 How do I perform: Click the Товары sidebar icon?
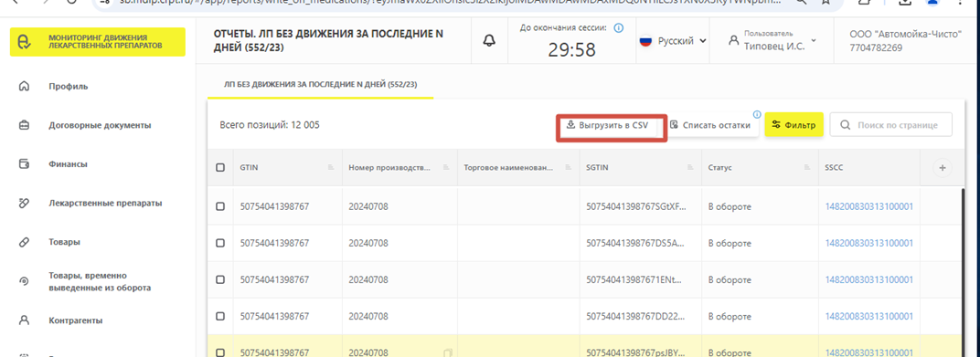coord(25,242)
